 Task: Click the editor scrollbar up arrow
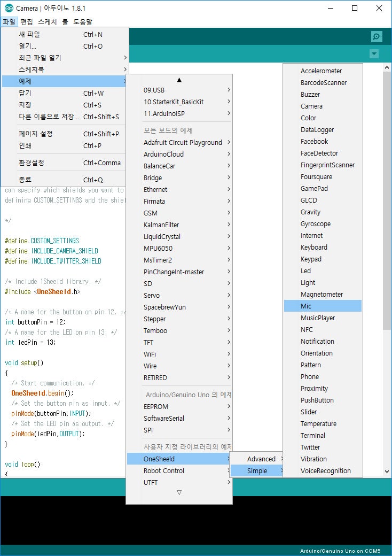coord(387,67)
